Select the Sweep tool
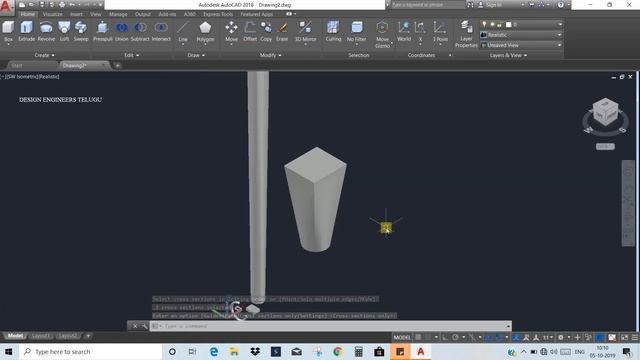Viewport: 640px width, 360px height. coord(81,31)
